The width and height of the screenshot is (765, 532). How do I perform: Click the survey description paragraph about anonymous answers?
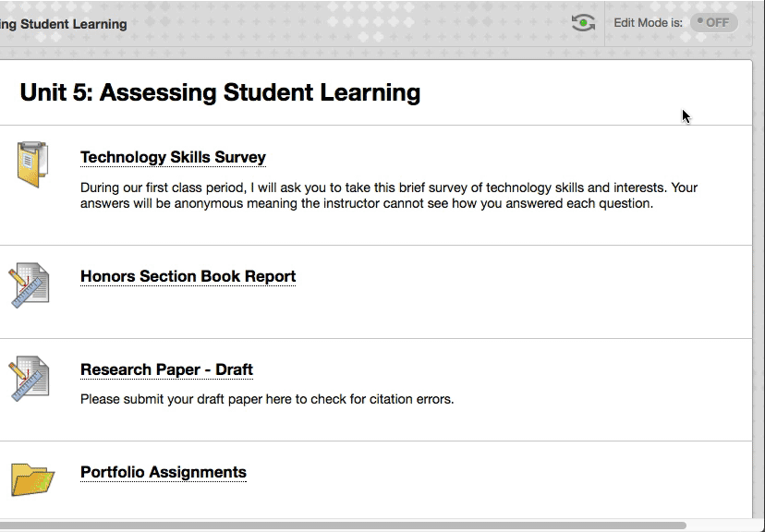[388, 196]
